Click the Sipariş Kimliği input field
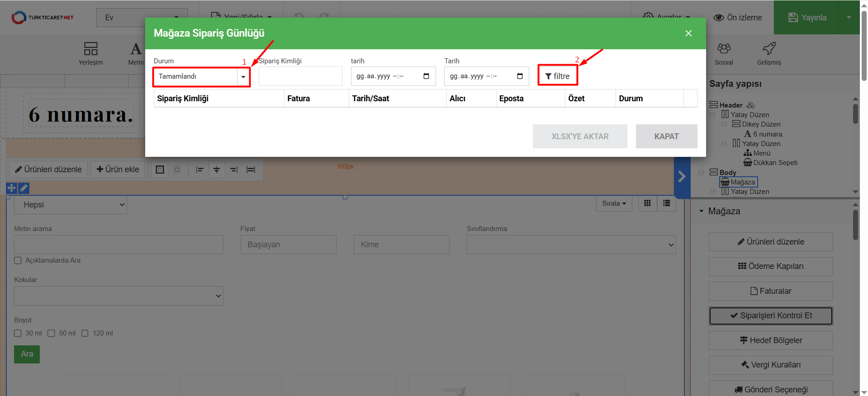This screenshot has width=868, height=396. coord(300,76)
